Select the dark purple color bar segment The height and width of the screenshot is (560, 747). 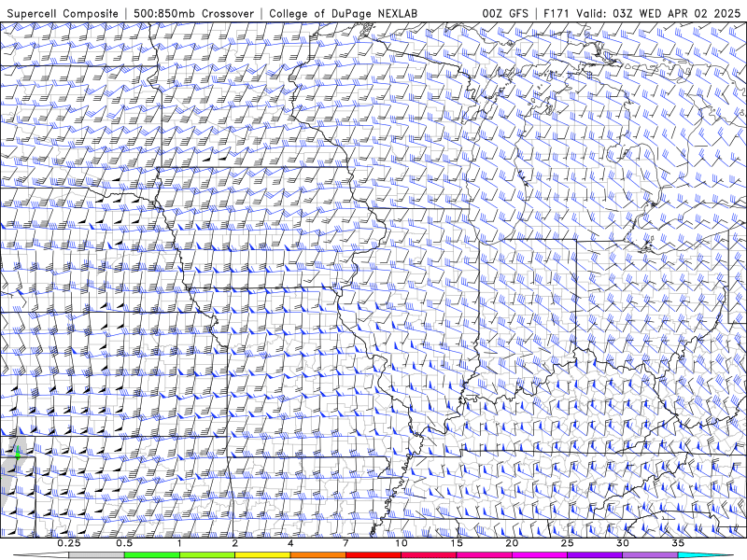[595, 554]
